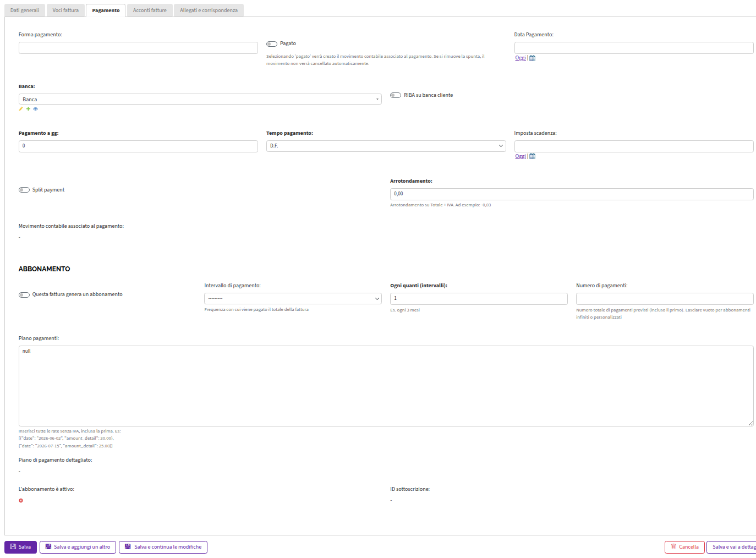Click the Piano pagamenti textarea resize handle
This screenshot has height=558, width=756.
[x=750, y=423]
